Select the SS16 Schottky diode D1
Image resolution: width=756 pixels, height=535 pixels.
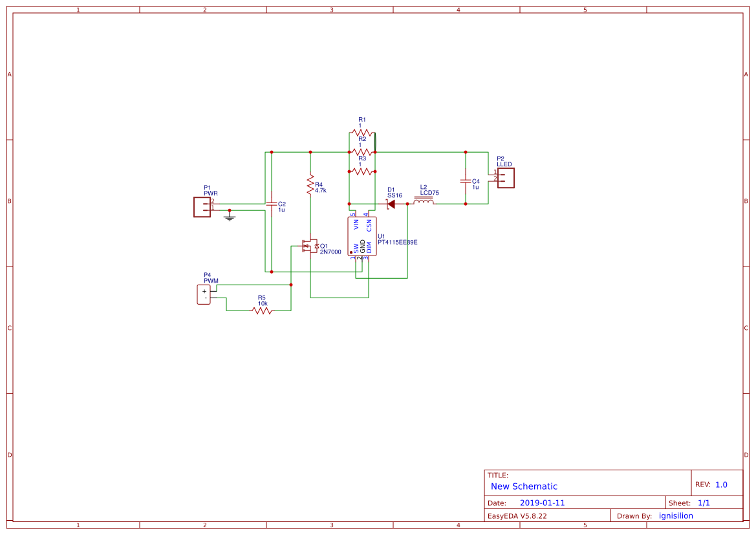tap(390, 202)
